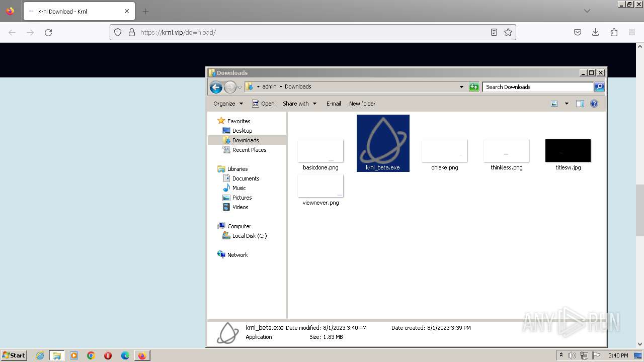Open Windows Media Player taskbar icon

point(74,355)
